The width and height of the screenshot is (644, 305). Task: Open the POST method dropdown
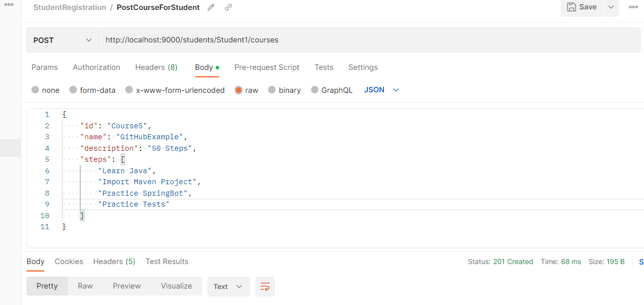[x=62, y=40]
